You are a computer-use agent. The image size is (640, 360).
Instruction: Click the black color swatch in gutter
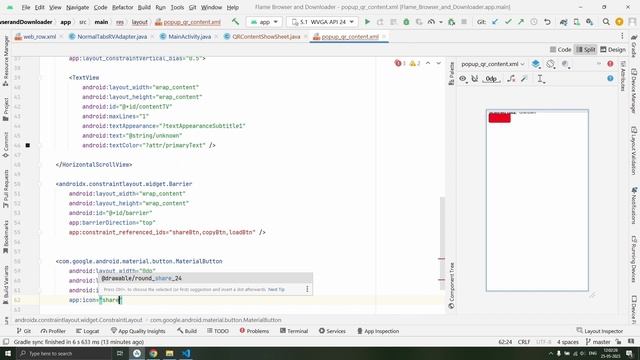click(28, 145)
